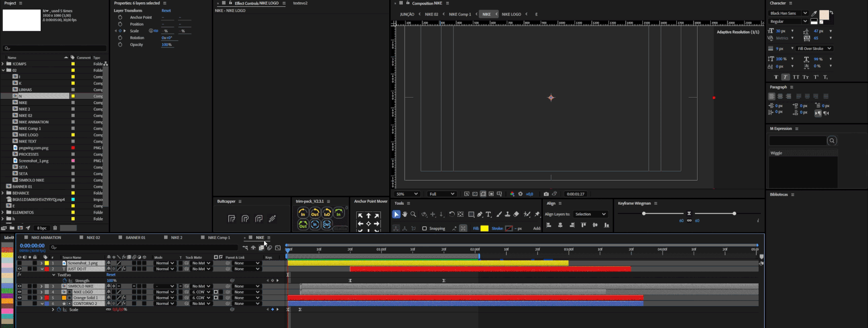Move anchor point to center in Anchor Point Mover
This screenshot has height=328, width=868.
point(368,224)
